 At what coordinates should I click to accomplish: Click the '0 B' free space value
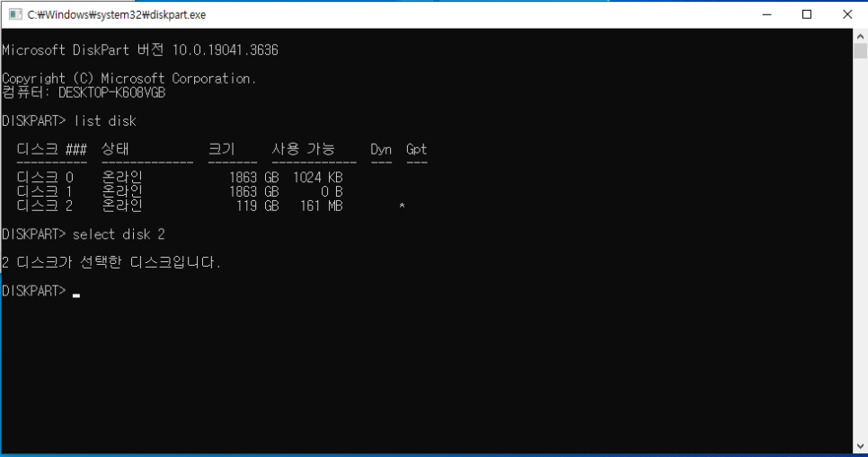click(332, 192)
